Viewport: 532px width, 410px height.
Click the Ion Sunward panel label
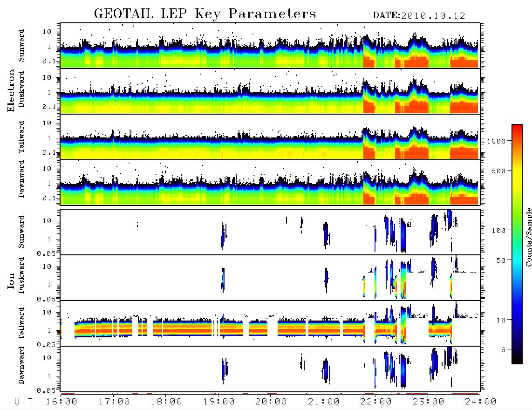[x=21, y=232]
